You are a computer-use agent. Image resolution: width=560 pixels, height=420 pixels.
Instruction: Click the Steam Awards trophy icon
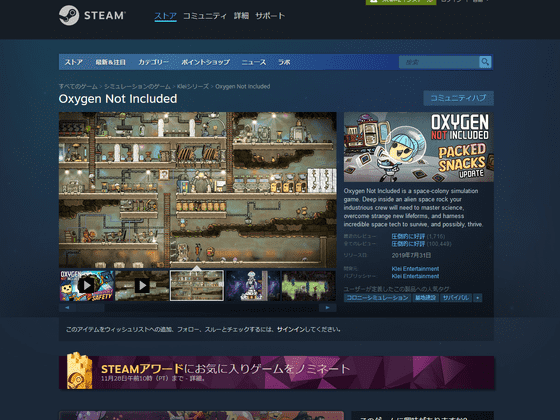tap(79, 371)
